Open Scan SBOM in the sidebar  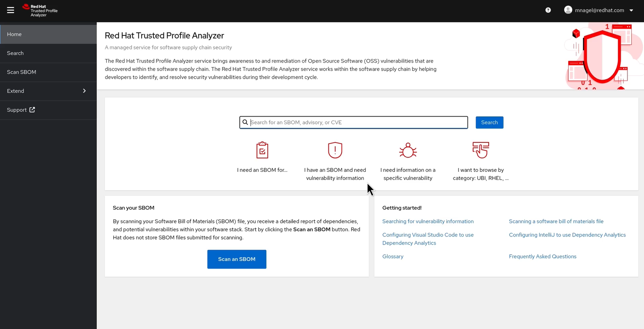click(x=48, y=72)
